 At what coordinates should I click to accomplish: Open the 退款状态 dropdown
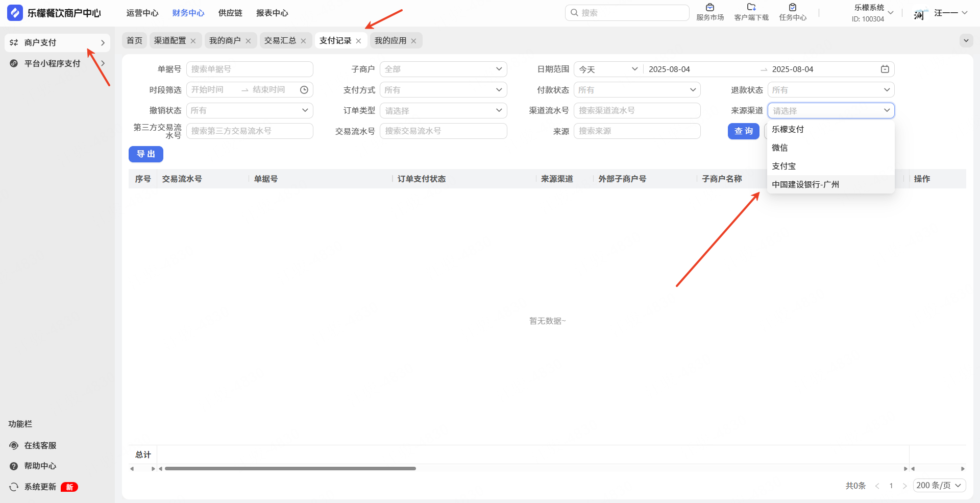(x=831, y=90)
